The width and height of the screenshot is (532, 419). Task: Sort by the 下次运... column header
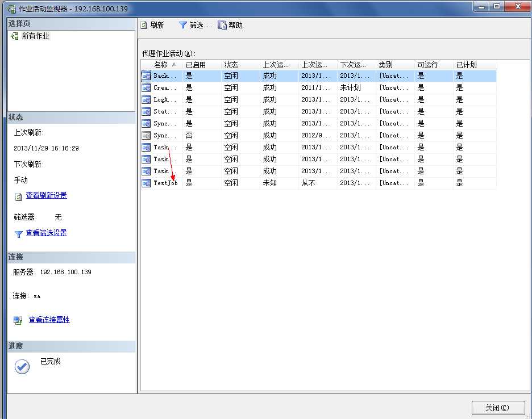click(356, 65)
